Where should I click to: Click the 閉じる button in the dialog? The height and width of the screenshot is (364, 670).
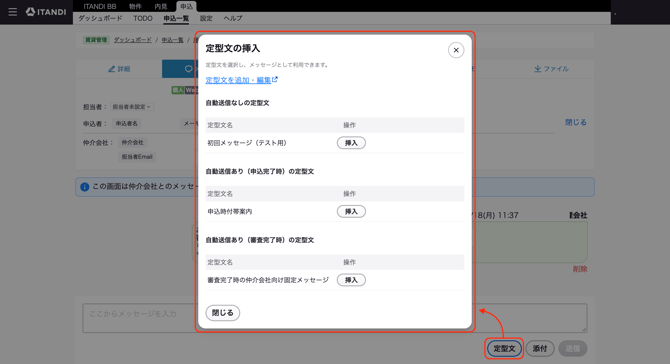223,313
